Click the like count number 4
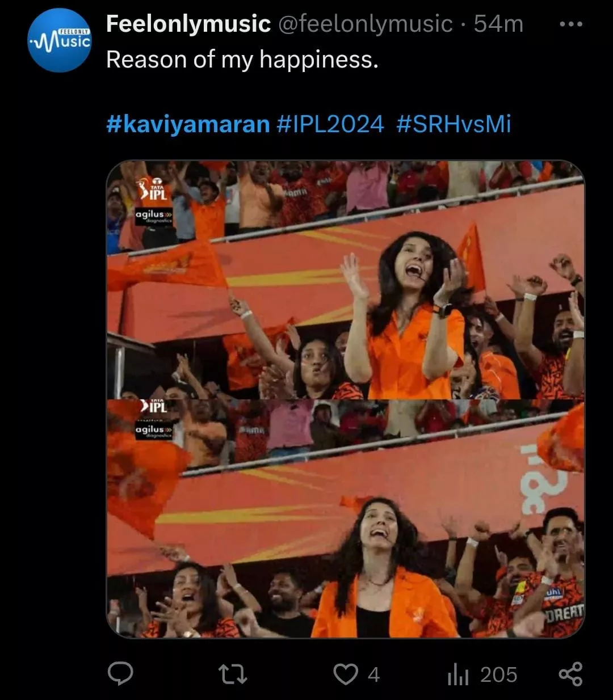Viewport: 613px width, 700px height. pos(373,674)
